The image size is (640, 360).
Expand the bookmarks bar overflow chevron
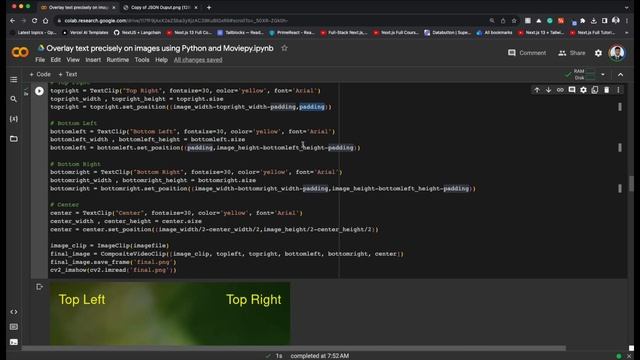pos(627,33)
